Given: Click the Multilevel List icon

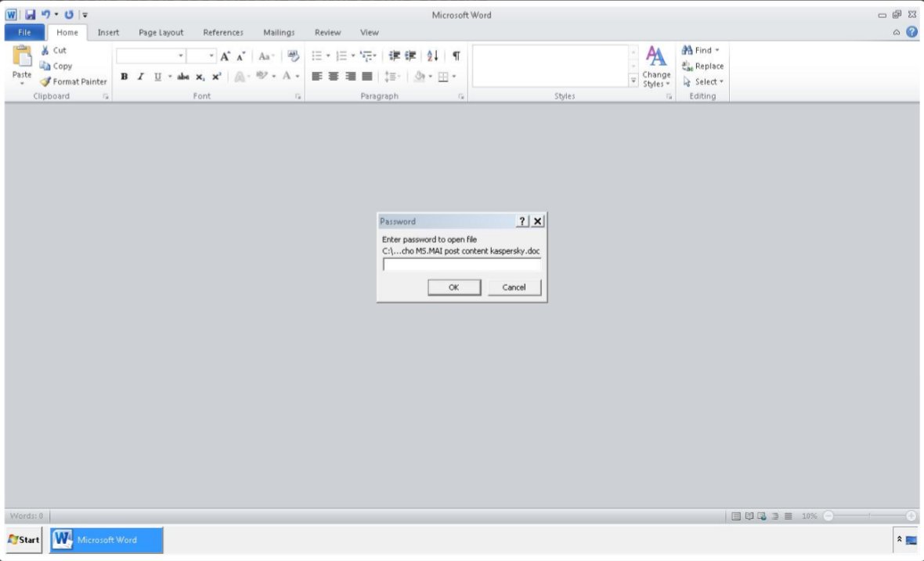Looking at the screenshot, I should tap(366, 56).
